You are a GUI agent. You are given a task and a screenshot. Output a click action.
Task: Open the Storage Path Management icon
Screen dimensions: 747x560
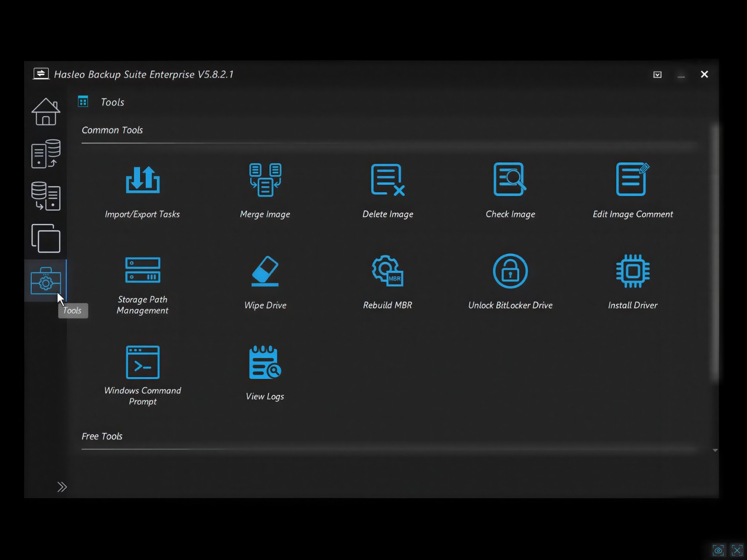(142, 270)
